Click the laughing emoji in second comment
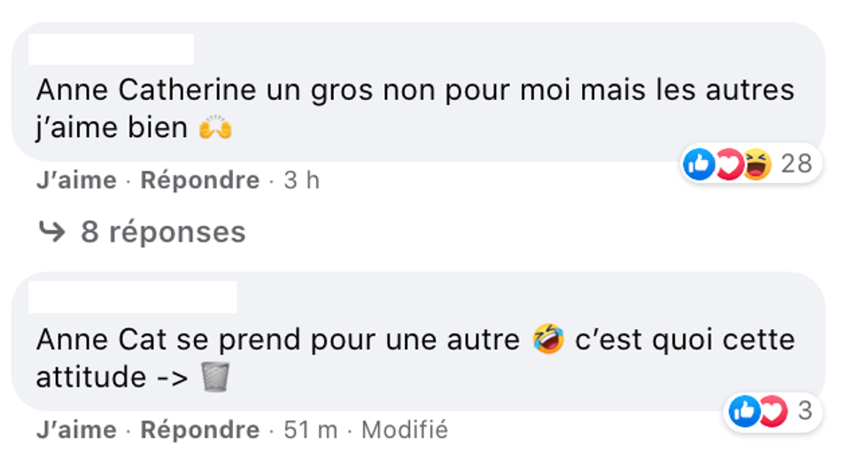Viewport: 868px width, 454px height. coord(548,340)
